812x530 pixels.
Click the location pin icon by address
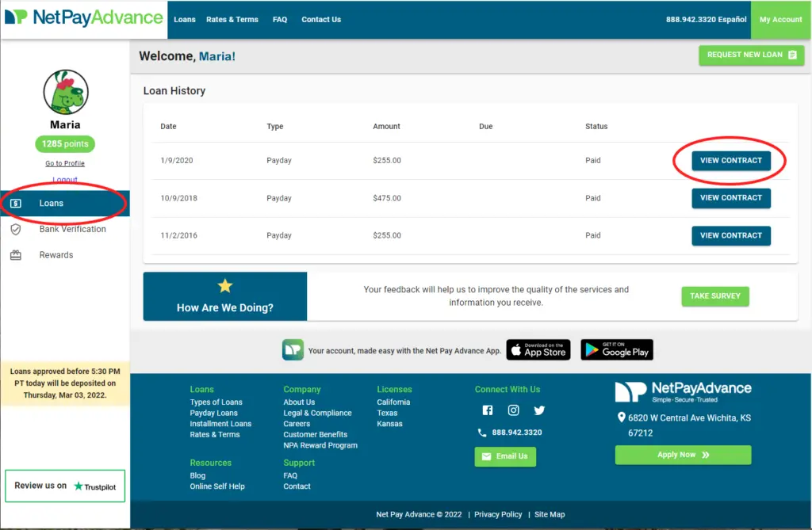[622, 418]
